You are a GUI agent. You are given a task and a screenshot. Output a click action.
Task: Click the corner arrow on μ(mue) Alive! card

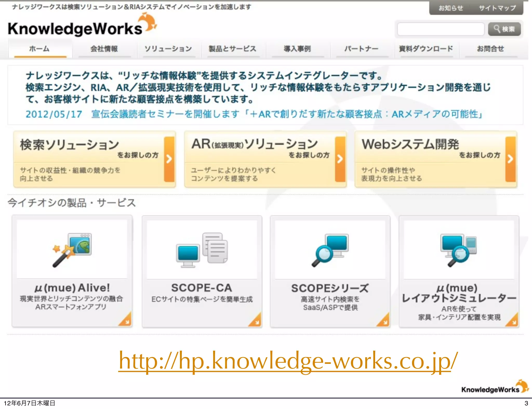click(x=125, y=320)
